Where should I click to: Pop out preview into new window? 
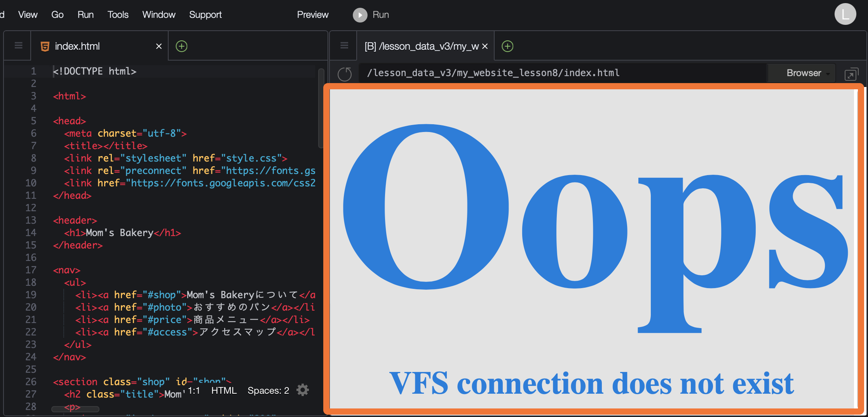tap(851, 74)
